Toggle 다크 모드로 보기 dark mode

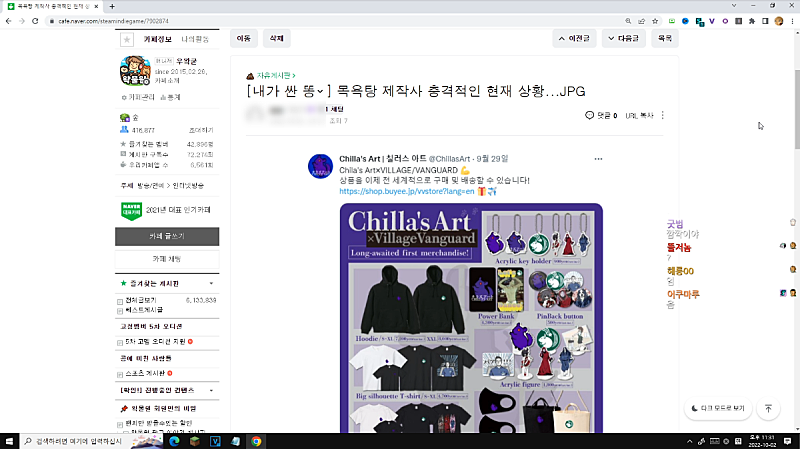718,408
